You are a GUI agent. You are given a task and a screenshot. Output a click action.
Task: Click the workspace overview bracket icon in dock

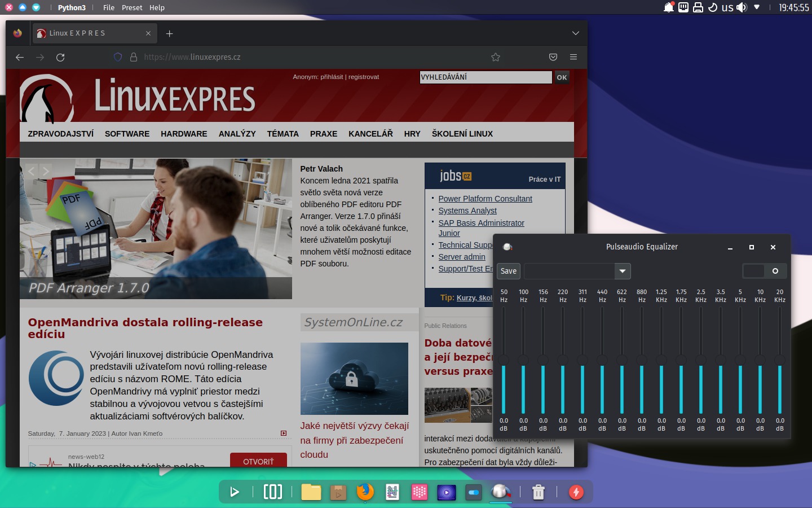[x=273, y=492]
